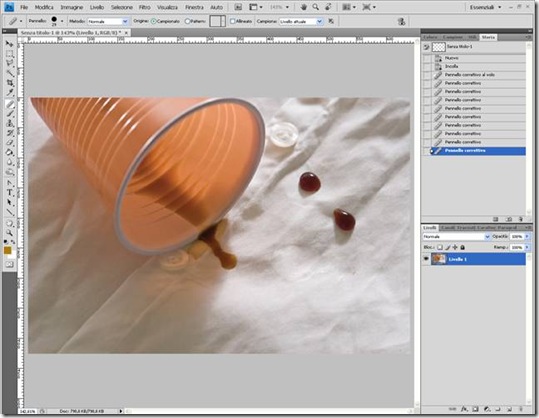Image resolution: width=539 pixels, height=418 pixels.
Task: Select the Livello 1 layer thumbnail
Action: (x=439, y=259)
